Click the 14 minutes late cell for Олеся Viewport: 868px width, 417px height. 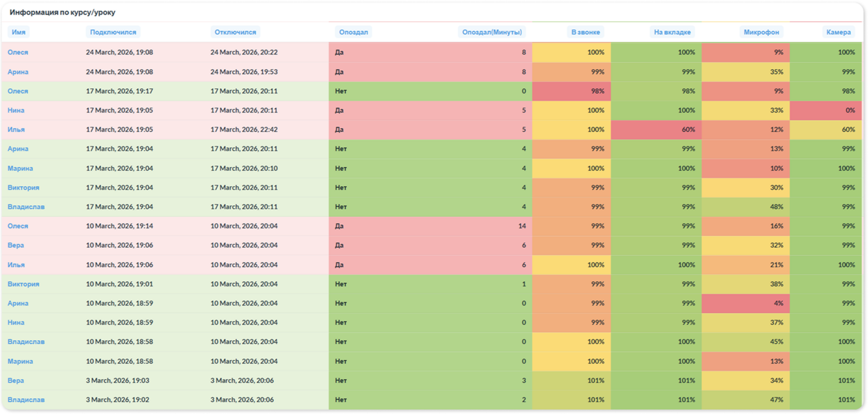tap(430, 226)
